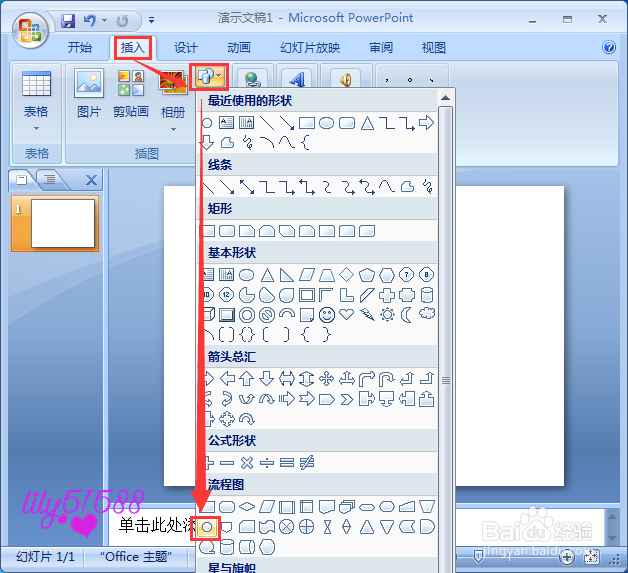Image resolution: width=628 pixels, height=573 pixels.
Task: Choose the four-way arrow in 箭头总汇
Action: point(327,378)
